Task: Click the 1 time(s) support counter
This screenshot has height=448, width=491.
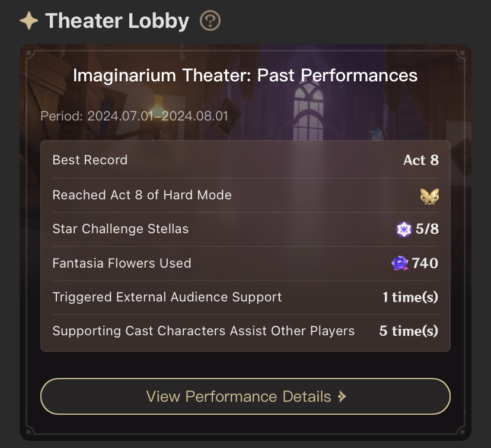Action: click(x=409, y=297)
